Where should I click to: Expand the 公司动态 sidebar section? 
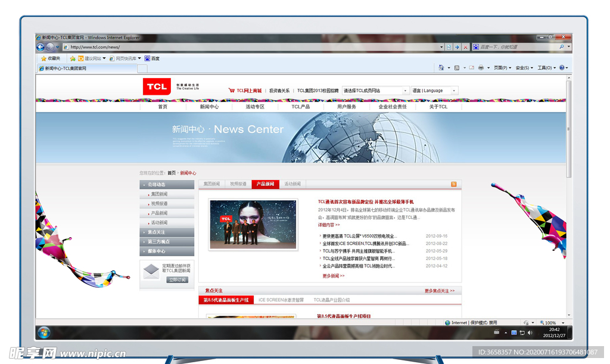click(x=167, y=184)
